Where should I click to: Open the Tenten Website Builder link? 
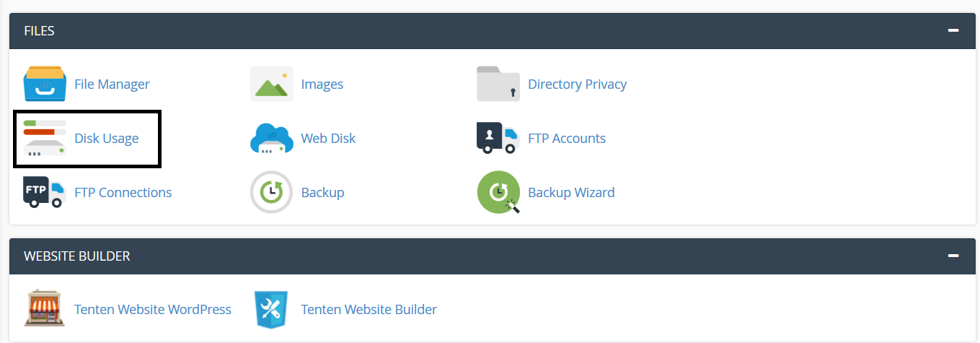pos(369,309)
